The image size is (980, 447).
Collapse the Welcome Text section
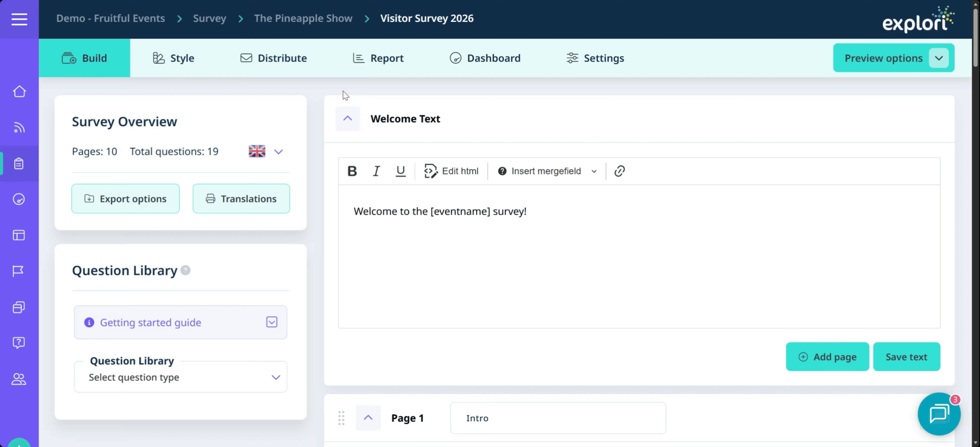[x=348, y=119]
